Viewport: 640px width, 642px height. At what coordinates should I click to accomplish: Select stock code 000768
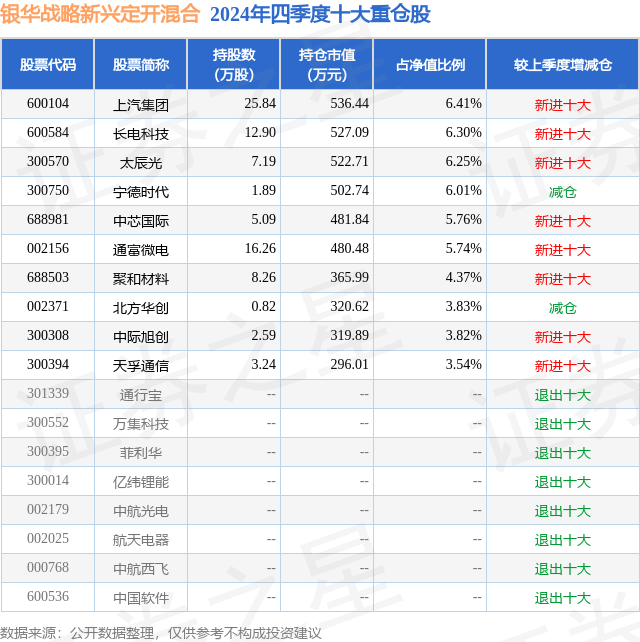(48, 568)
